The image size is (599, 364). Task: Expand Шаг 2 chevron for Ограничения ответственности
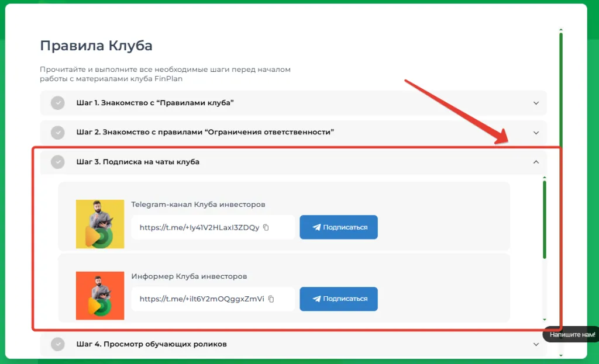tap(536, 133)
